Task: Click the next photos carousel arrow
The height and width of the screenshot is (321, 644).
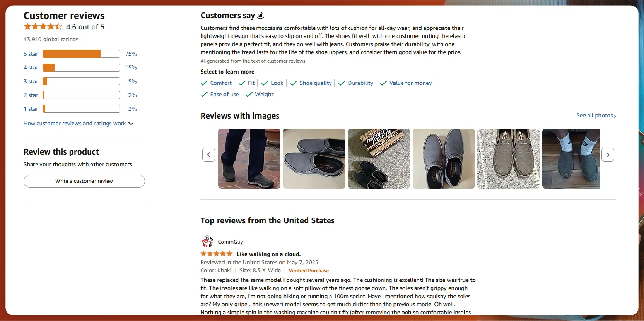Action: tap(608, 155)
